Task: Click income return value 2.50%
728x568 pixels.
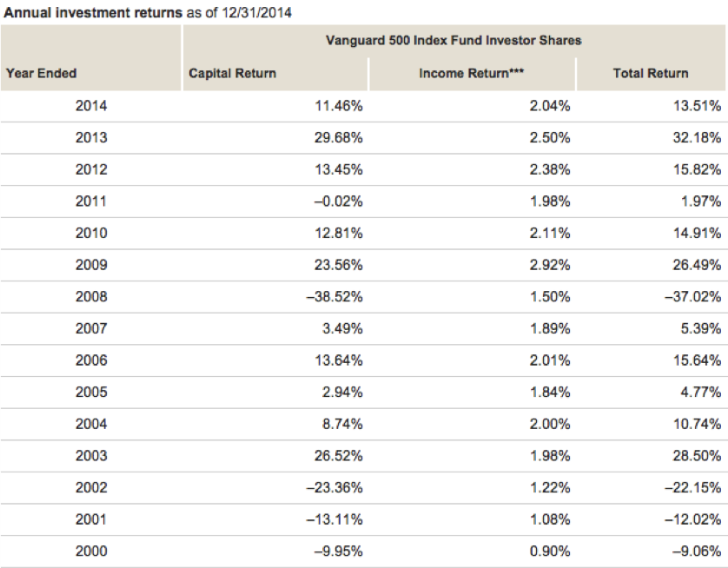Action: coord(550,138)
